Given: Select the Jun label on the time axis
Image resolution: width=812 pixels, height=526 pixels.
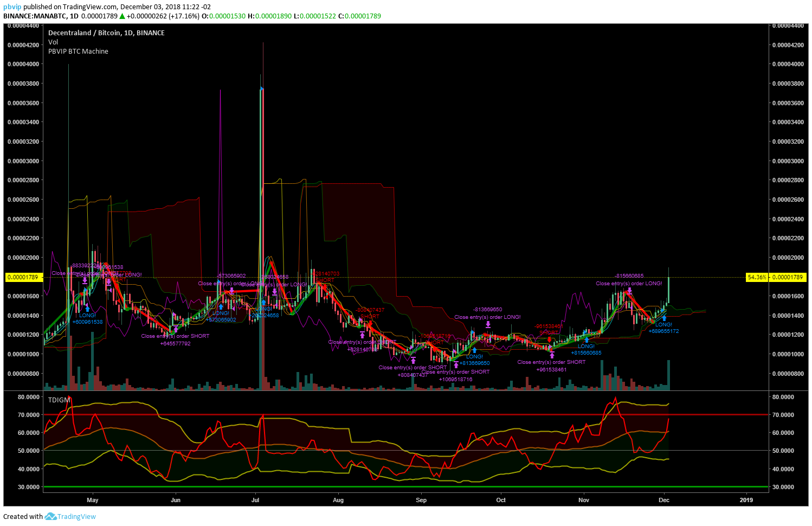Looking at the screenshot, I should (x=176, y=500).
